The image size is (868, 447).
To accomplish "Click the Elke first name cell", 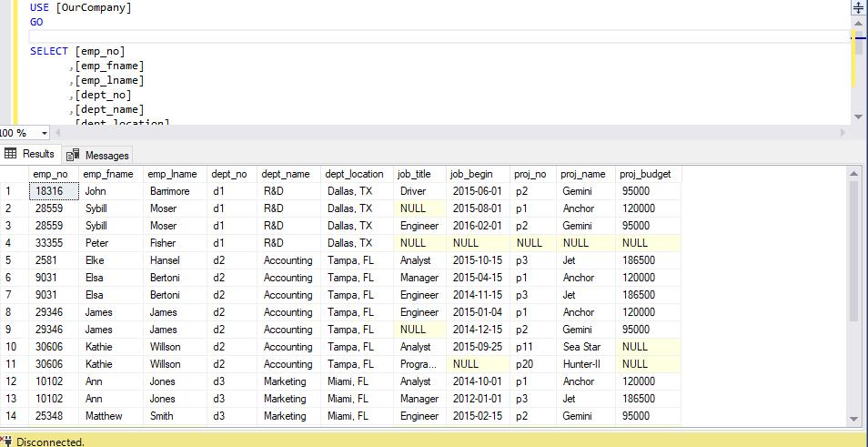I will (111, 260).
